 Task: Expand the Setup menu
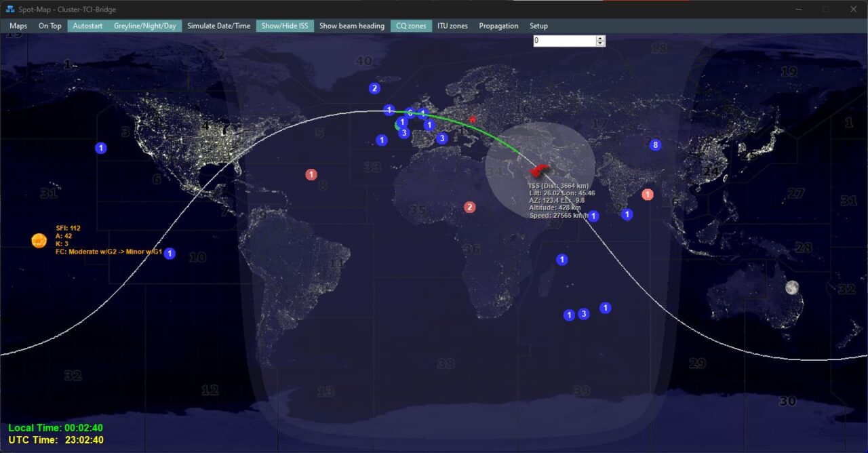(538, 26)
